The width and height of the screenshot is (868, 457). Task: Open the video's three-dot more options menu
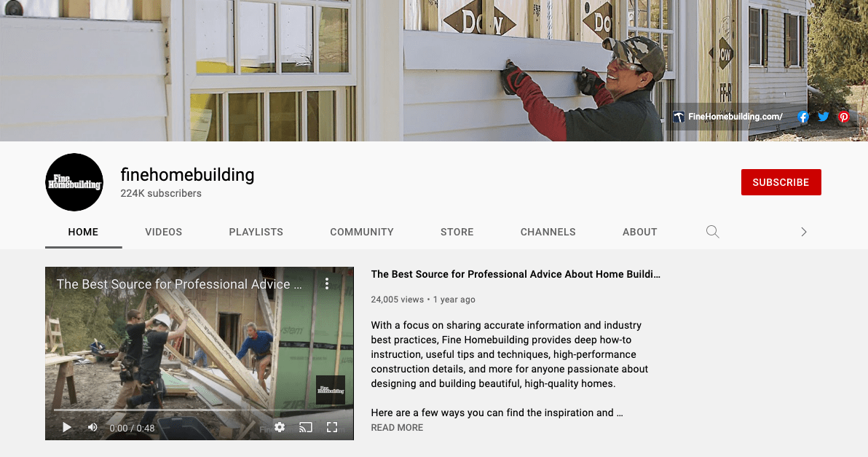pyautogui.click(x=327, y=284)
